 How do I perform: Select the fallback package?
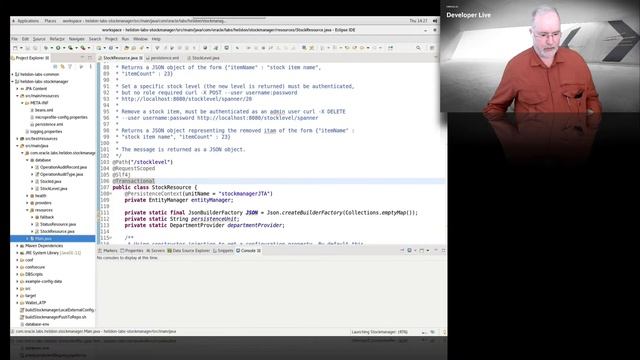pyautogui.click(x=47, y=217)
